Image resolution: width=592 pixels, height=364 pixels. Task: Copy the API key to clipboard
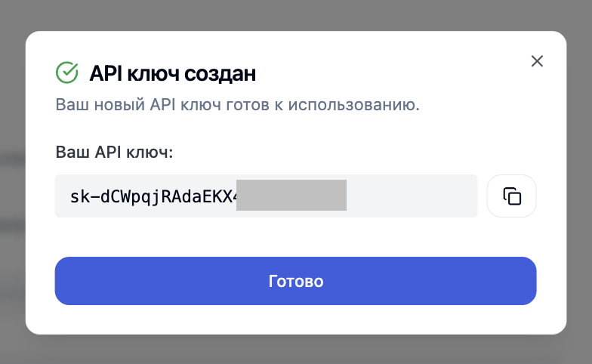click(512, 196)
